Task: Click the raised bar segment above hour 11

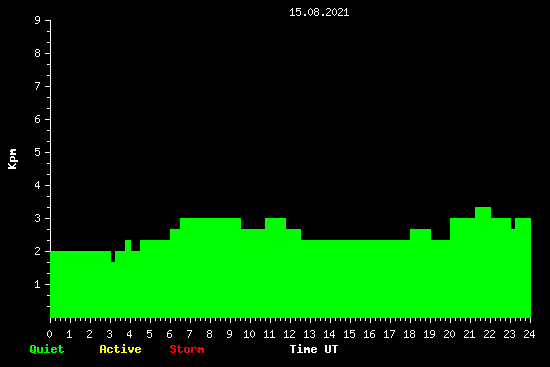Action: point(275,223)
